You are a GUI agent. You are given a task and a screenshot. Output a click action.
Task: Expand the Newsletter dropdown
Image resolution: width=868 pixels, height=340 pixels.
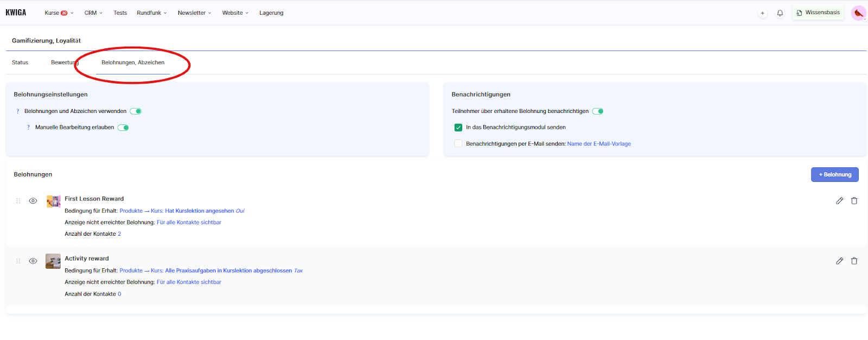194,13
